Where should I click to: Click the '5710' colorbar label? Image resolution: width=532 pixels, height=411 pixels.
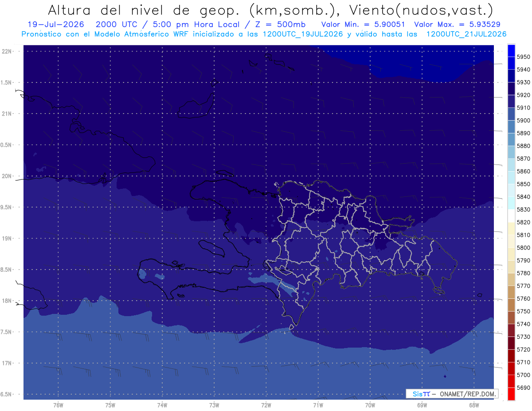524,362
